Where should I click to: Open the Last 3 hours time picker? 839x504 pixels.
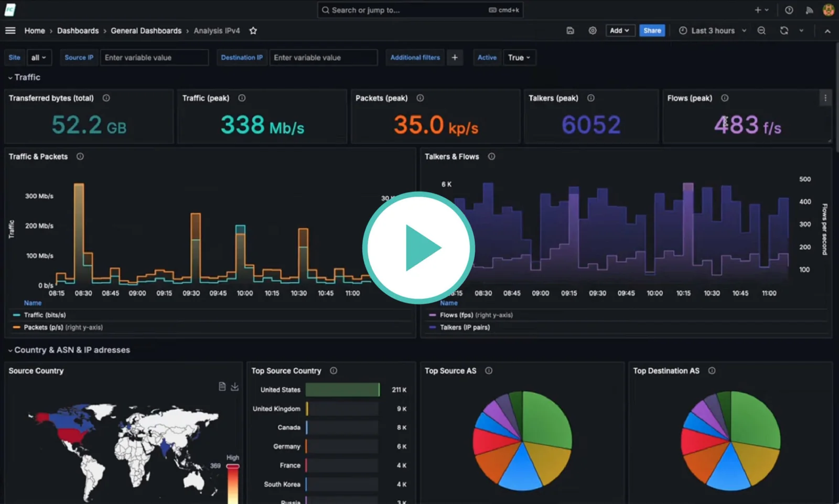point(713,30)
